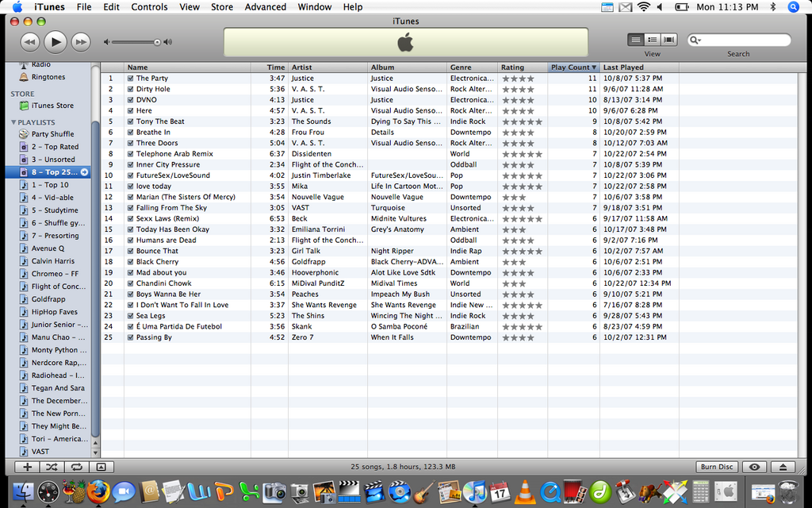
Task: Open Address Book in the Dock
Action: pyautogui.click(x=148, y=491)
